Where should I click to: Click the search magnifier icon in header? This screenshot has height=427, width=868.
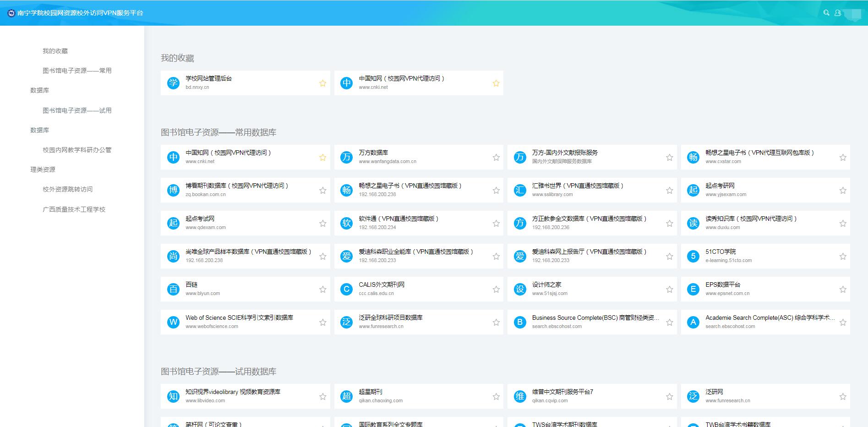pos(826,13)
